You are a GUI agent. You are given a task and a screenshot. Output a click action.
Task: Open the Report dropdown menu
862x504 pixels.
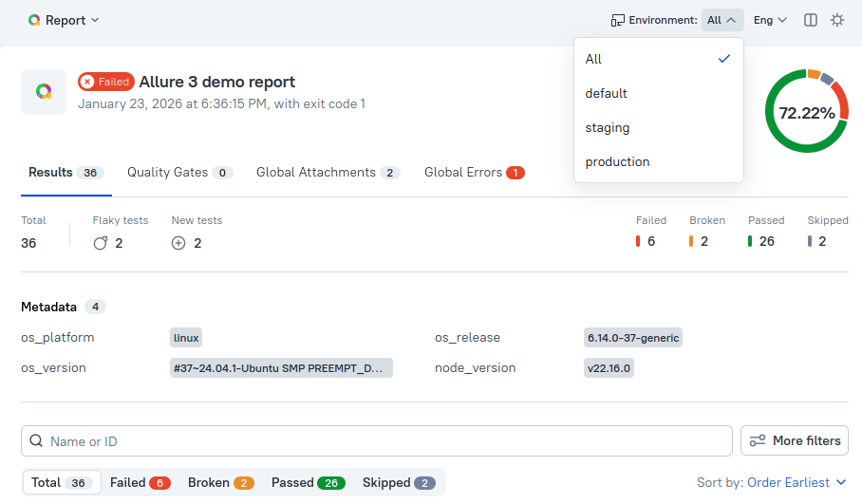(x=64, y=20)
